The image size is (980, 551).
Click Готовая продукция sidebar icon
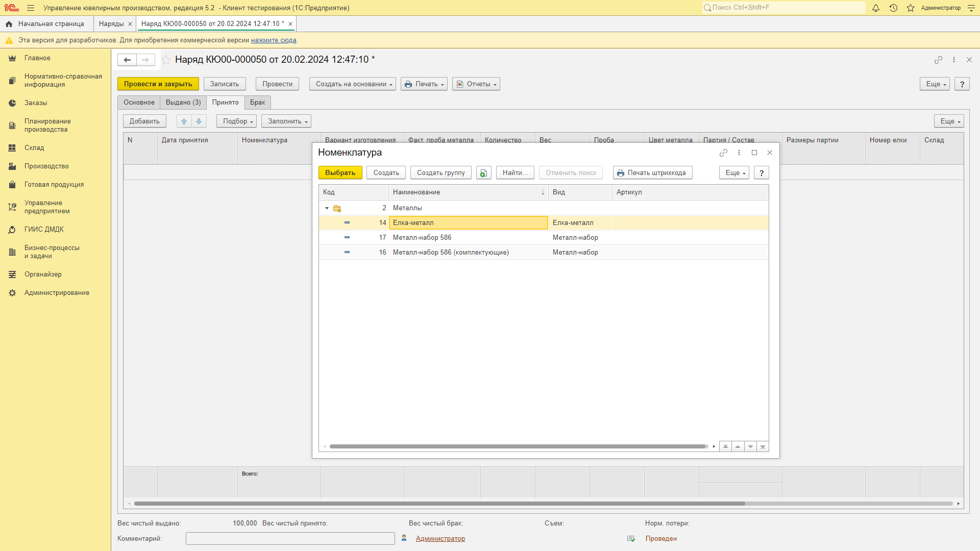coord(12,185)
